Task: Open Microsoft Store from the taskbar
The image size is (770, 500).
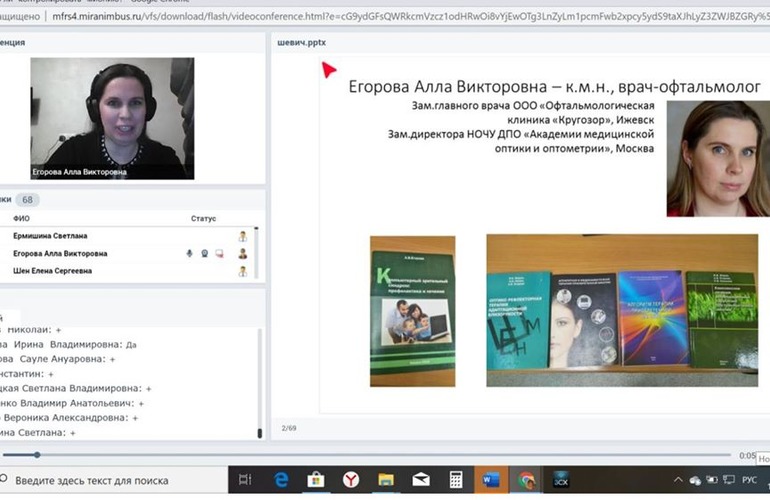Action: coord(316,479)
